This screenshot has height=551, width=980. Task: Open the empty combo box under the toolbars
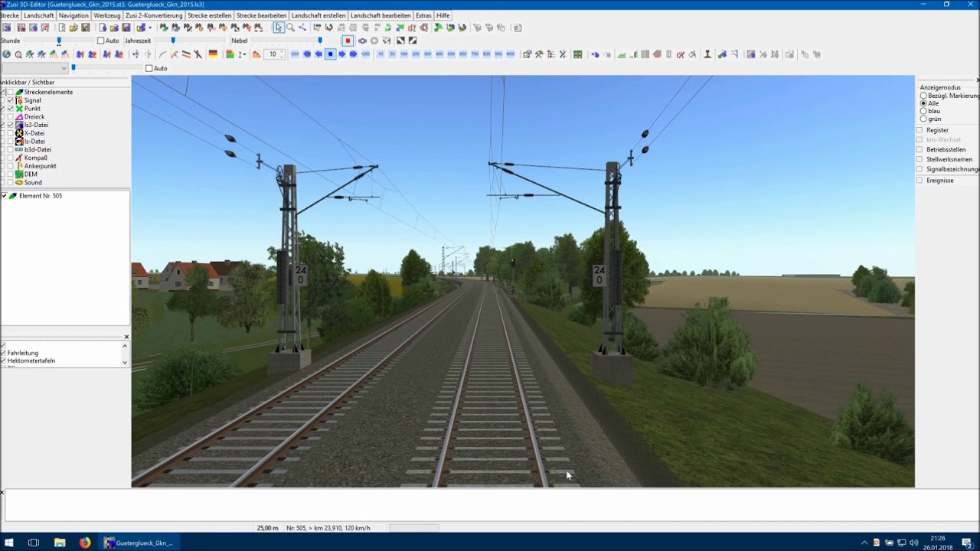34,68
